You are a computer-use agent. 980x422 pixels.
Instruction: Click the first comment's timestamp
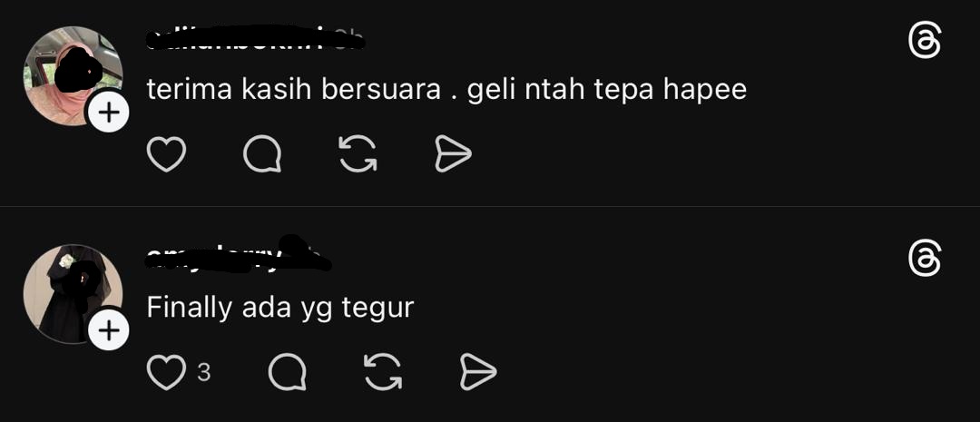[347, 39]
